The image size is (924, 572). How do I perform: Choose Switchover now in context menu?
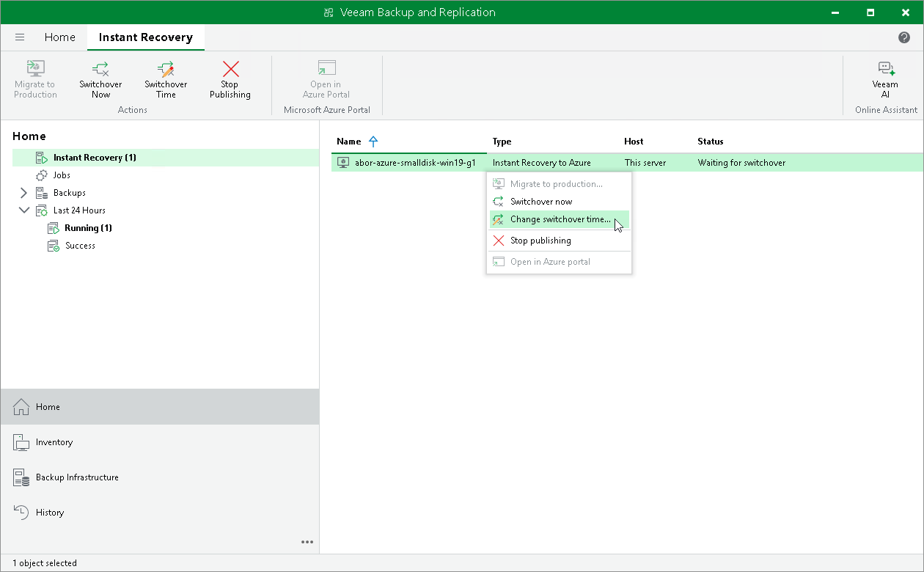[559, 202]
